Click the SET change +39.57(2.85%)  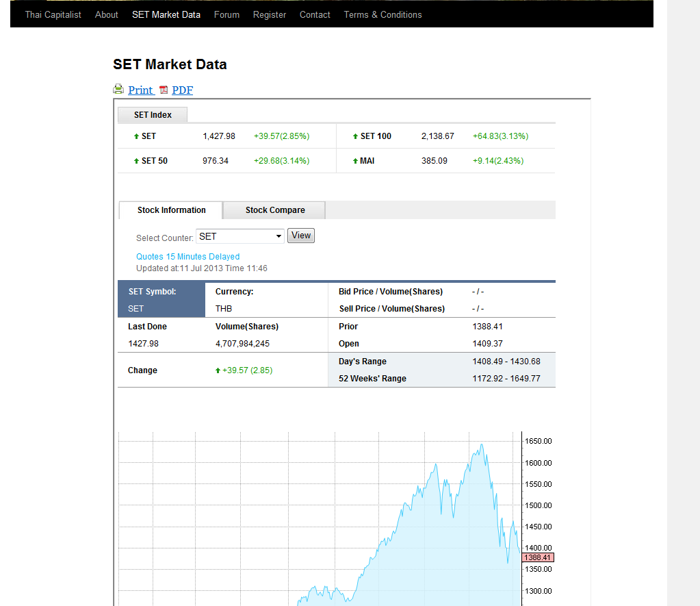coord(282,136)
